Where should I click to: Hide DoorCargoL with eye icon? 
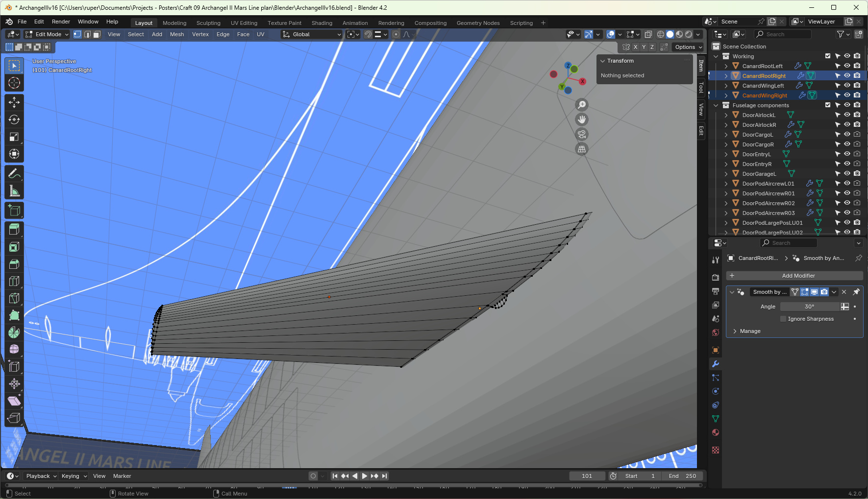click(x=847, y=134)
